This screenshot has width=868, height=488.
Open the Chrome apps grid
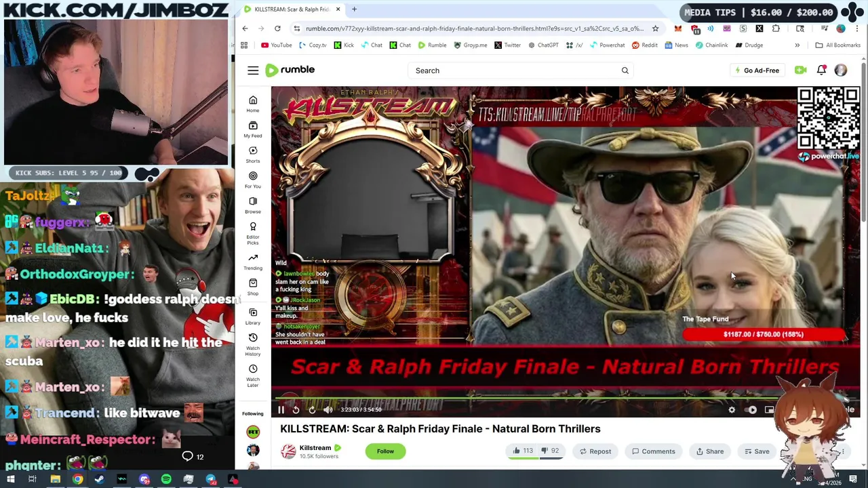click(244, 45)
